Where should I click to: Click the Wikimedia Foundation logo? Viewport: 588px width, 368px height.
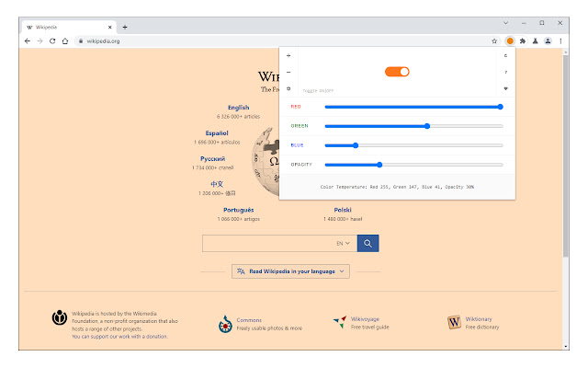coord(59,317)
